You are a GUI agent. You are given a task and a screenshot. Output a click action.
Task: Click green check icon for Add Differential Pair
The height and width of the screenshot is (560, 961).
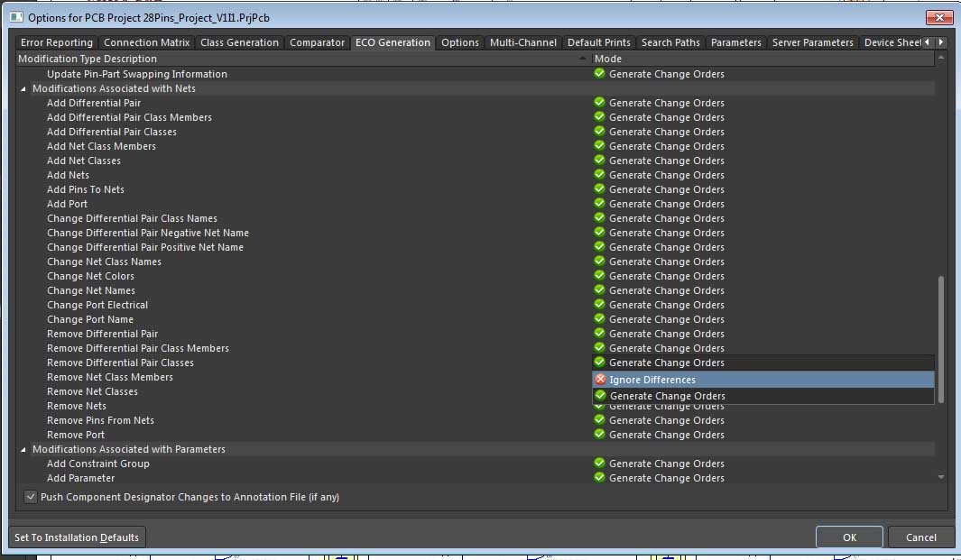point(599,103)
